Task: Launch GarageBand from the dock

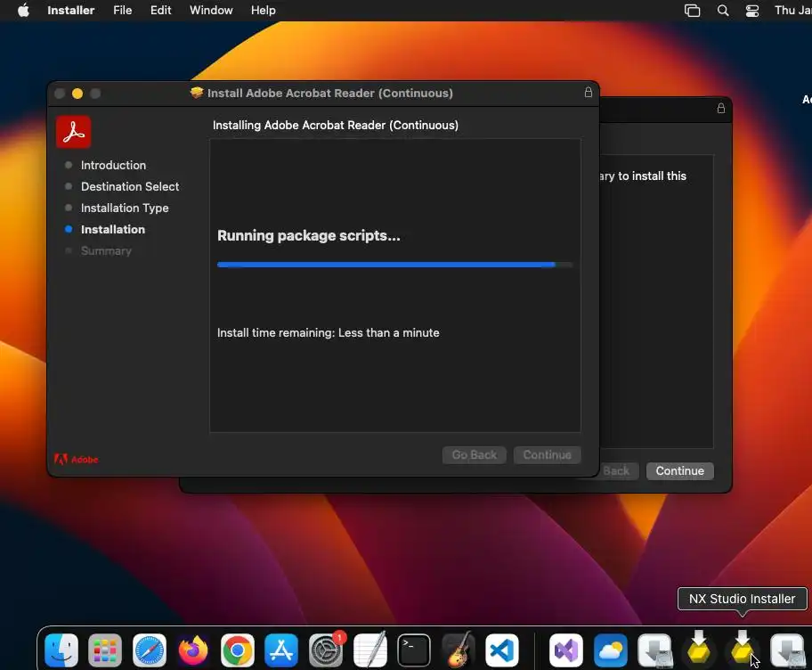Action: (458, 650)
